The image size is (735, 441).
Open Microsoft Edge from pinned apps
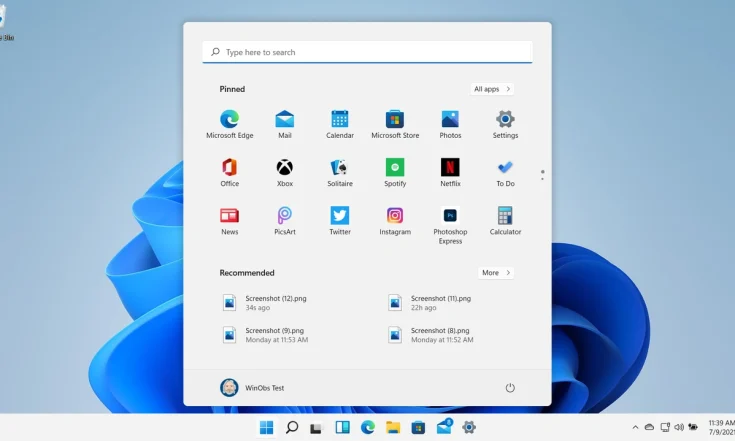point(229,120)
